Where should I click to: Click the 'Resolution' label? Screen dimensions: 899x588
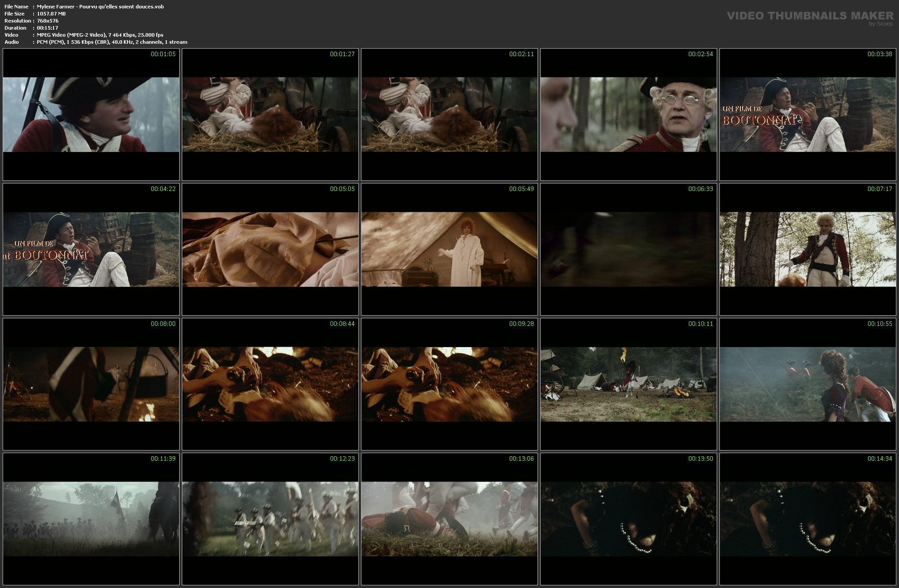(x=17, y=21)
